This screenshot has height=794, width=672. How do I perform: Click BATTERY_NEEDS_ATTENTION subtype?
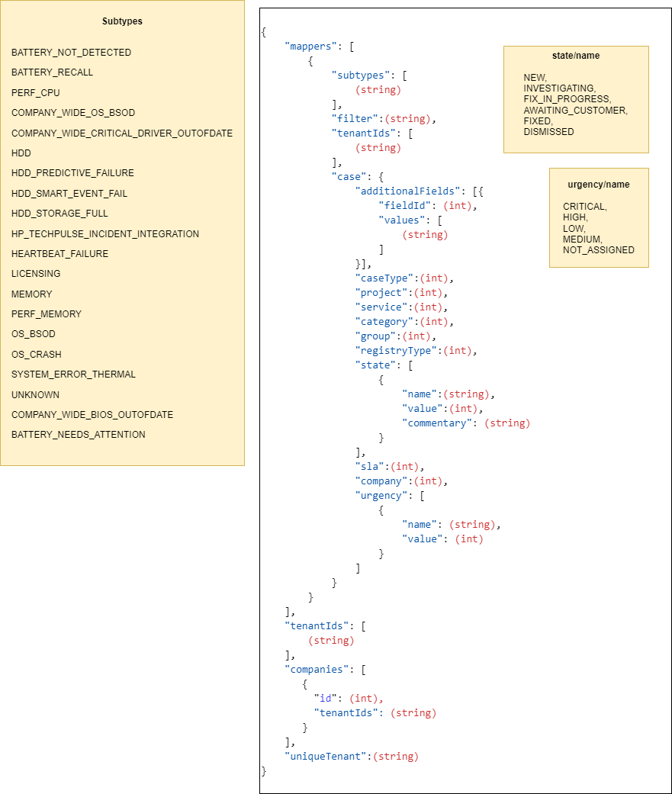tap(79, 435)
